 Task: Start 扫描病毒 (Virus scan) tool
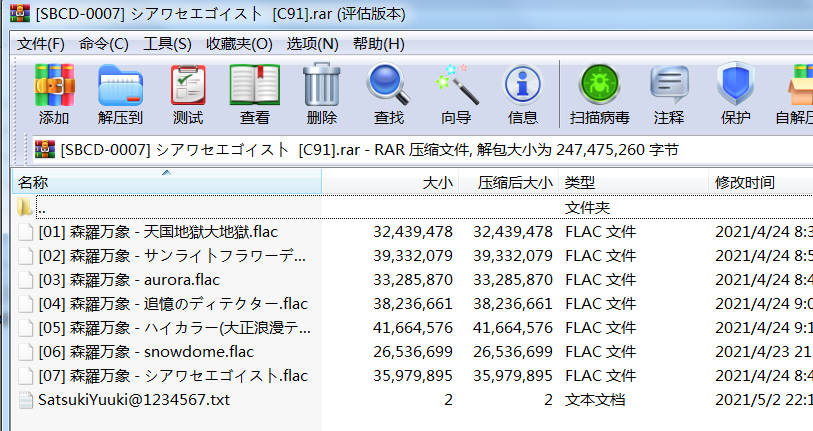pos(599,95)
